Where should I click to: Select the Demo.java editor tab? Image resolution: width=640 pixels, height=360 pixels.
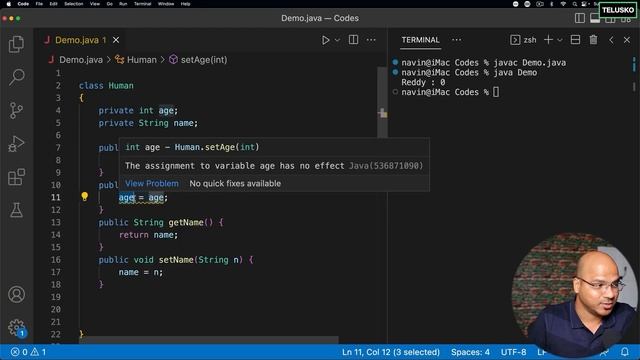point(81,40)
